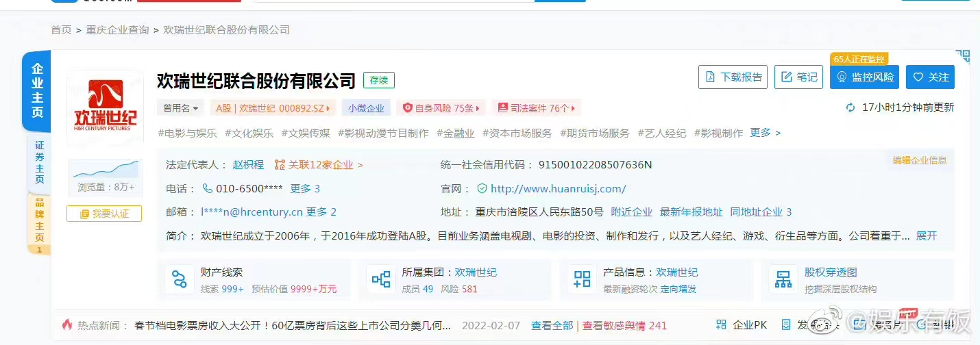Screen dimensions: 980x345
Task: Visit http://www.huanruisj.com/ official website
Action: click(559, 188)
